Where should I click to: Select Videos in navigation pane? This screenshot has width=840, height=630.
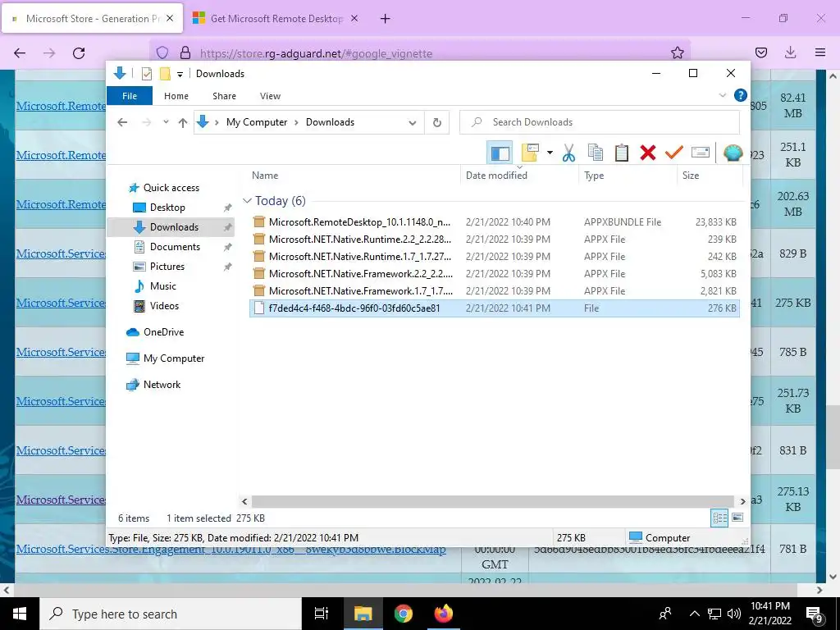pyautogui.click(x=164, y=306)
